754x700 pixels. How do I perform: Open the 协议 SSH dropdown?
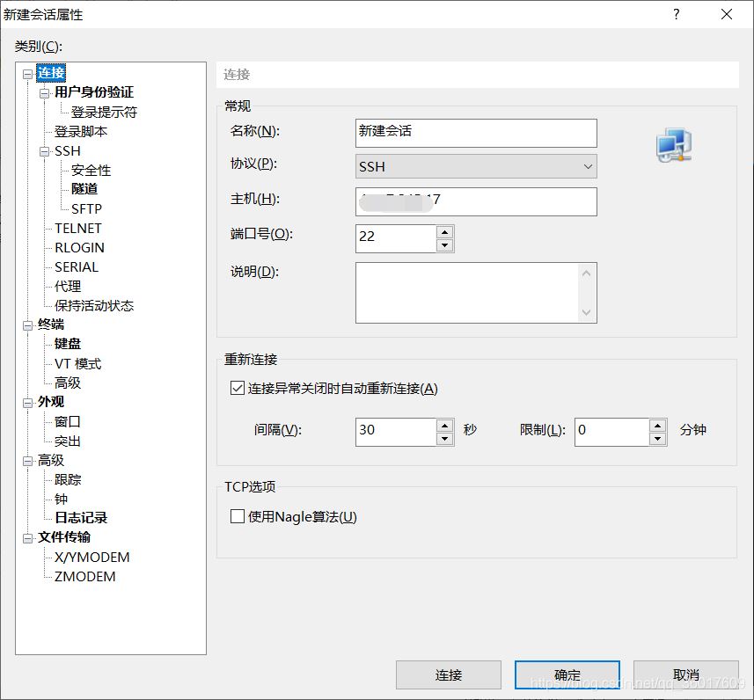pos(476,166)
